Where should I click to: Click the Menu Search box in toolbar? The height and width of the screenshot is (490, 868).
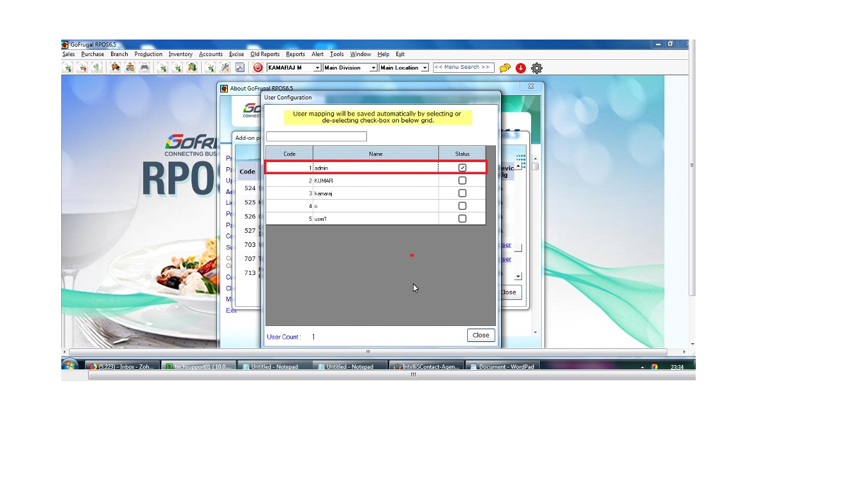pyautogui.click(x=464, y=67)
